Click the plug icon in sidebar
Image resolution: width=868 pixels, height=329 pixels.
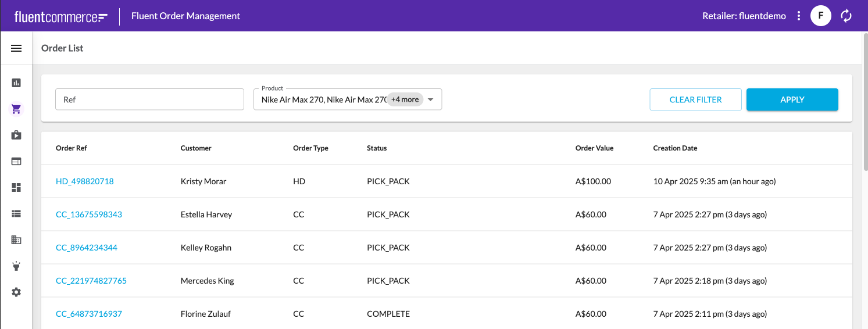click(x=16, y=266)
